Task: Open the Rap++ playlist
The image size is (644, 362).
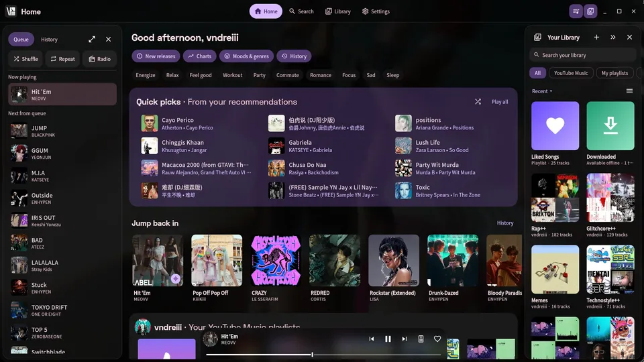Action: coord(555,205)
